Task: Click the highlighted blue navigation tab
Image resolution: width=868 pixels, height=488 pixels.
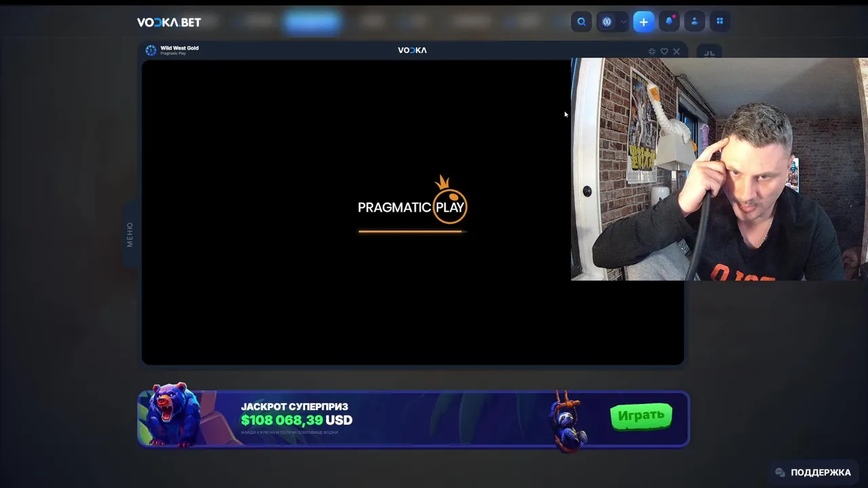Action: (x=311, y=22)
